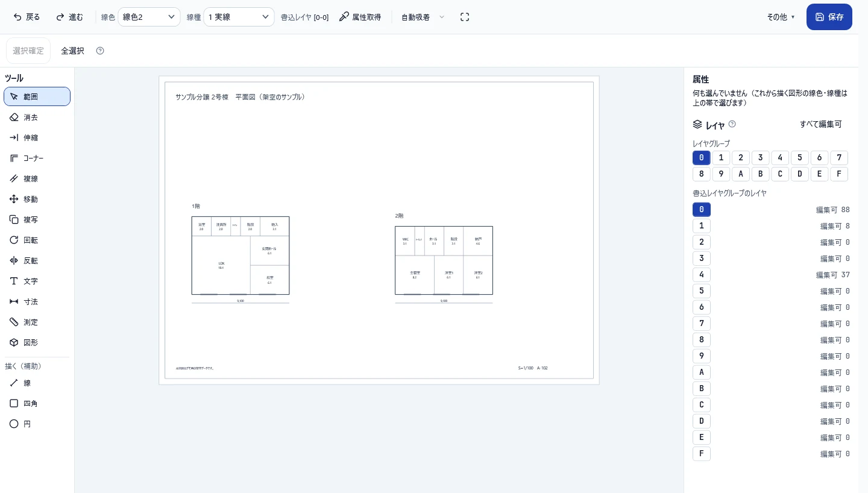Open the 線色 line color dropdown
868x493 pixels.
149,17
